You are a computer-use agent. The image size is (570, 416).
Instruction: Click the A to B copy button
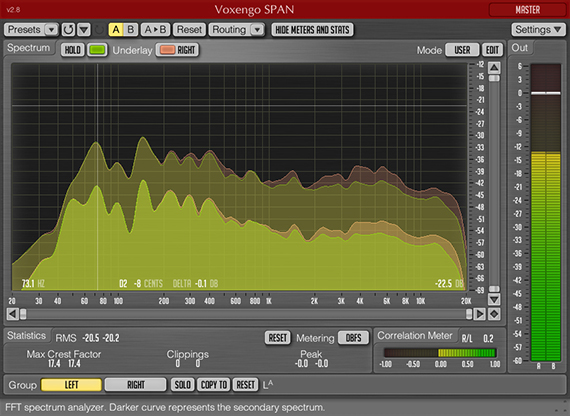pyautogui.click(x=155, y=29)
